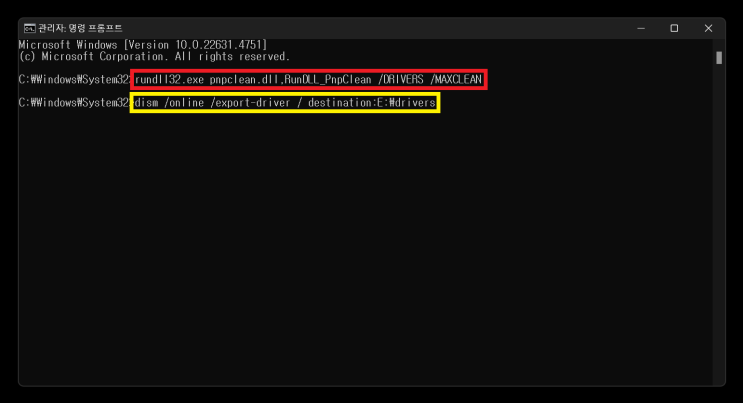Click the /MAXCLEAN parameter text

coord(456,80)
